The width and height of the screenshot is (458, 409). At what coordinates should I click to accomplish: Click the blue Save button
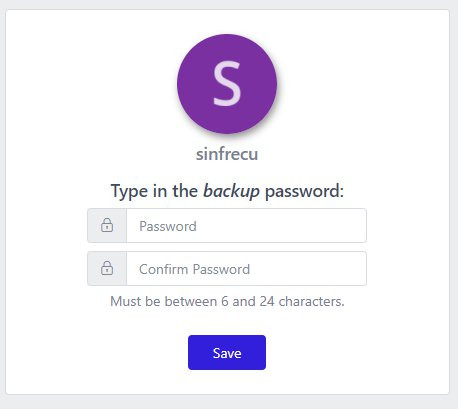[x=227, y=352]
